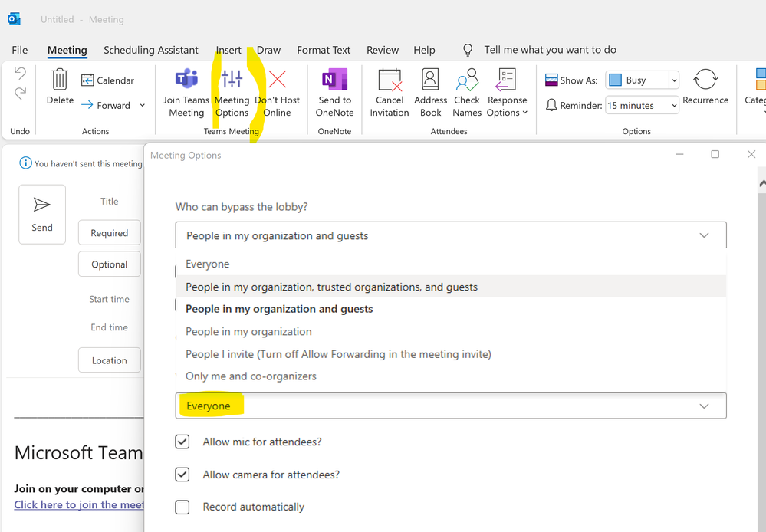The height and width of the screenshot is (532, 766).
Task: Click the Outlook app icon in title bar
Action: pos(14,19)
